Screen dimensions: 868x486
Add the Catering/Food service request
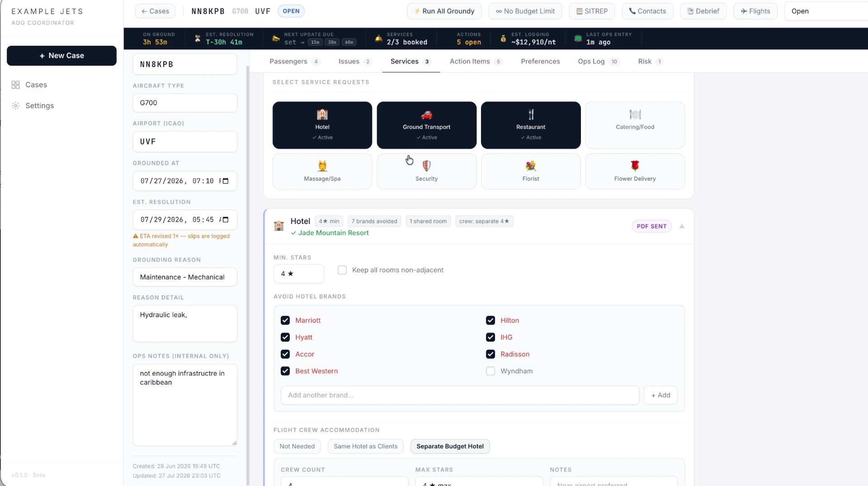tap(635, 125)
